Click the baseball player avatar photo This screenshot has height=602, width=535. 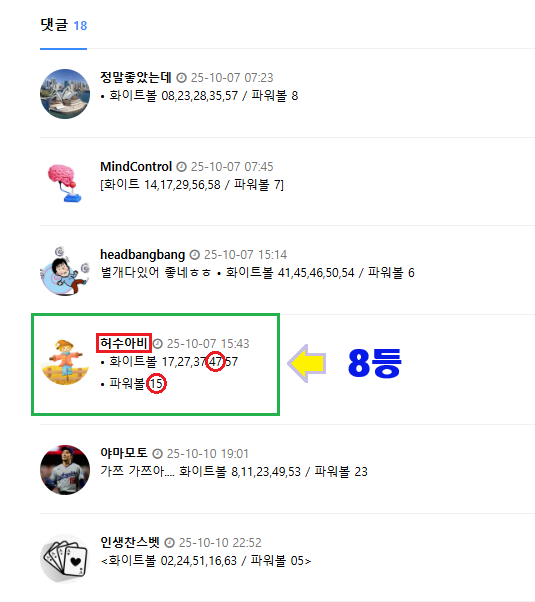[65, 470]
